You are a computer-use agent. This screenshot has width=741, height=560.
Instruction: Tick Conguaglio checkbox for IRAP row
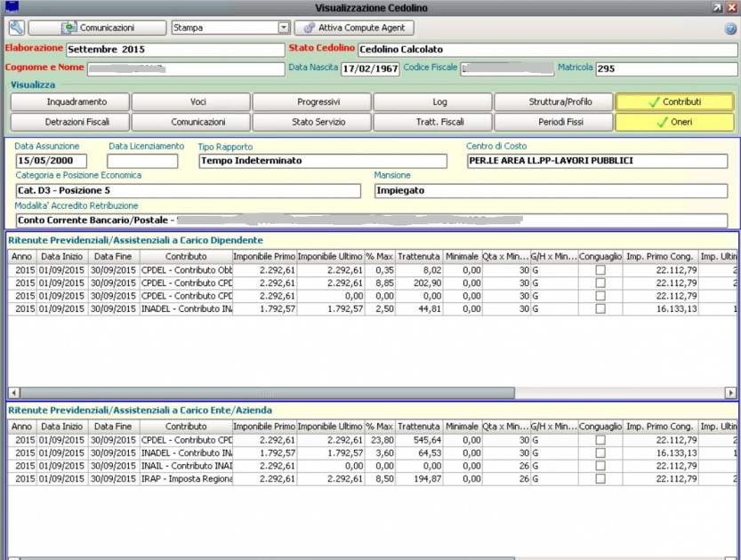pyautogui.click(x=600, y=479)
